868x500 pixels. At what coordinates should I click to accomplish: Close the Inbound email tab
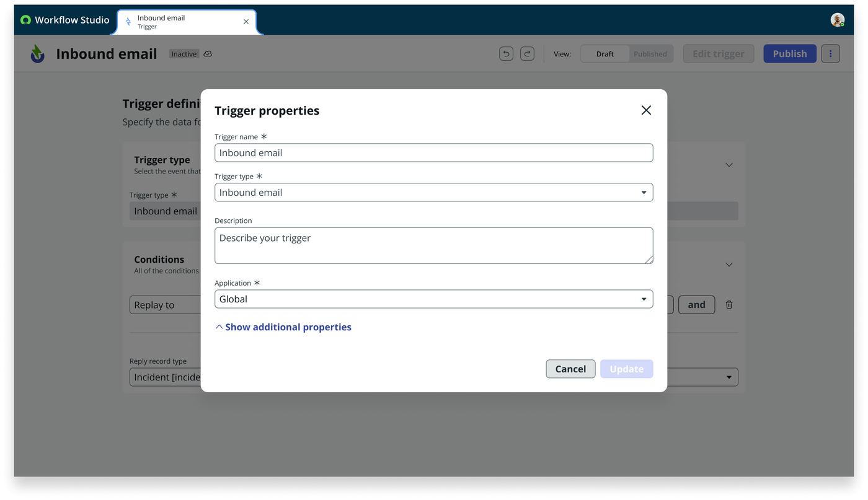[x=246, y=22]
